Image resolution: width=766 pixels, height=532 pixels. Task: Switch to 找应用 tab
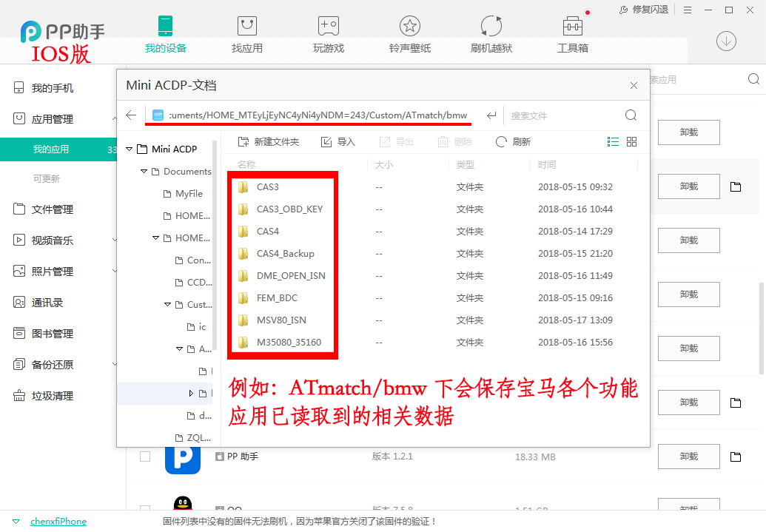246,34
